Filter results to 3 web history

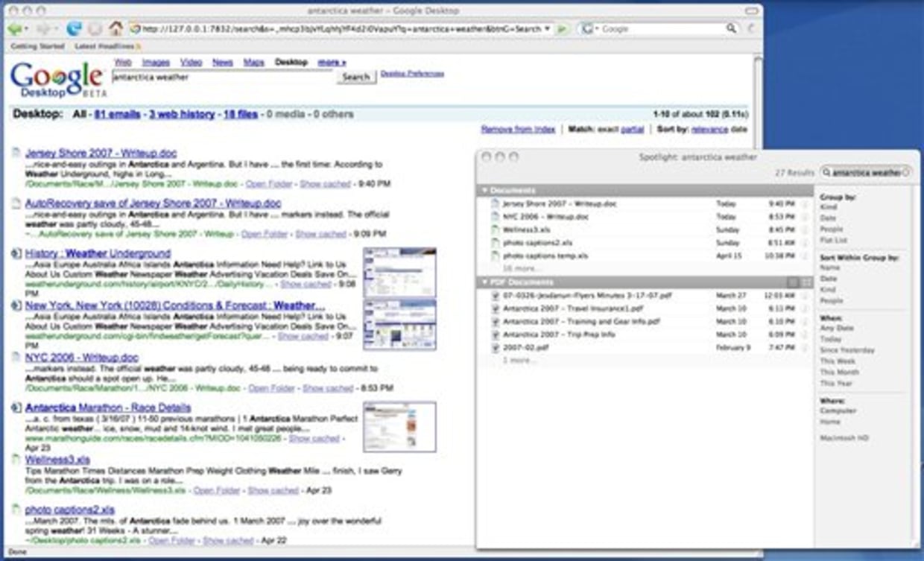[182, 115]
